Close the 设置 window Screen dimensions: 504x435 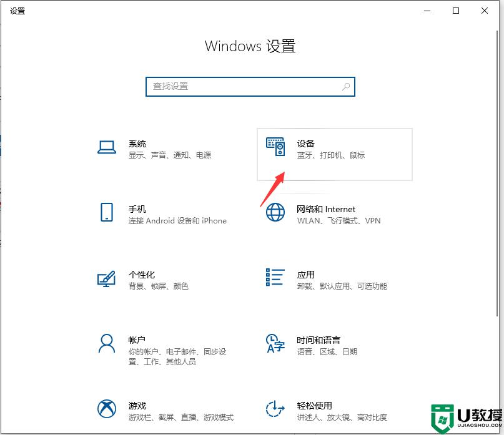(x=485, y=11)
